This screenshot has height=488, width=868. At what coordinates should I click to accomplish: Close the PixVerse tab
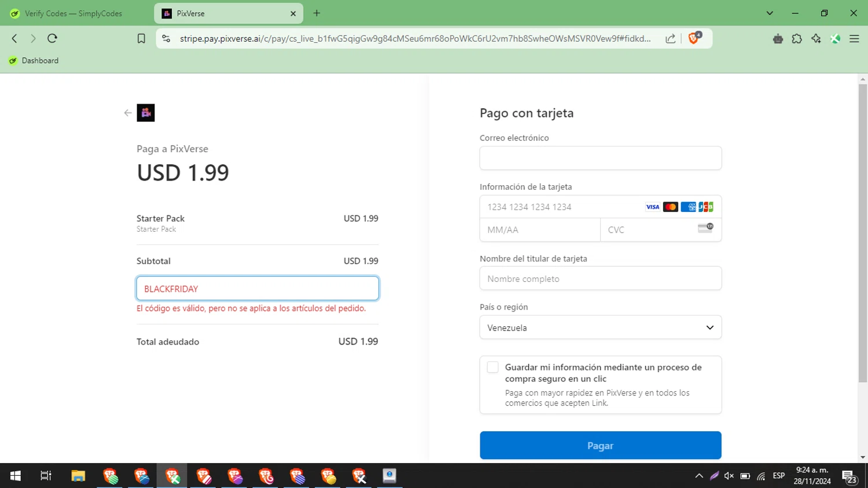click(x=293, y=13)
